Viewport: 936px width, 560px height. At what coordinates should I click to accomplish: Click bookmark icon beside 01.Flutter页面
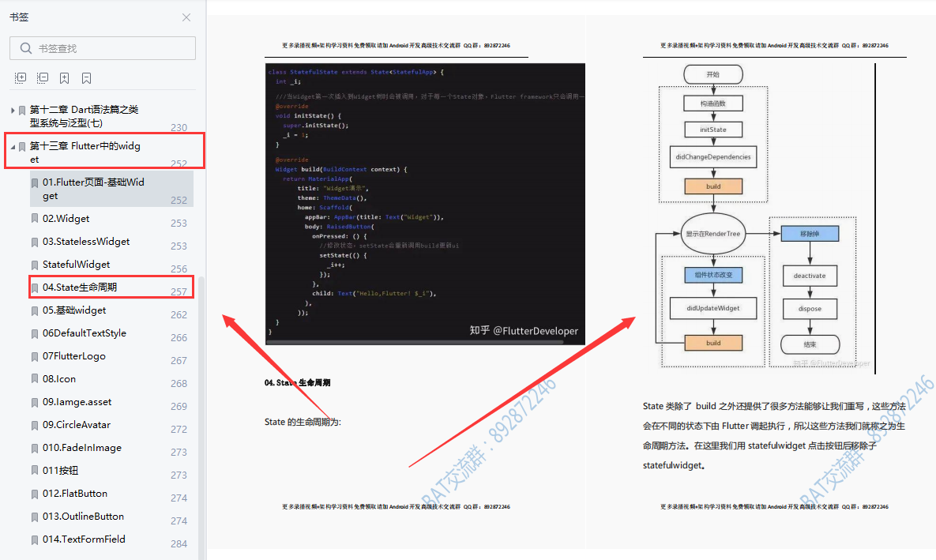(x=35, y=182)
